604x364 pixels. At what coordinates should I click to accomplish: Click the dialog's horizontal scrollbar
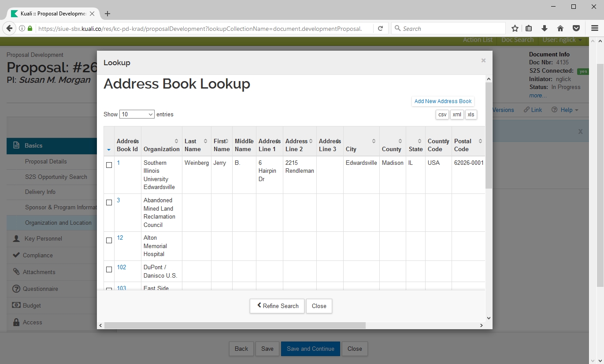coord(235,326)
